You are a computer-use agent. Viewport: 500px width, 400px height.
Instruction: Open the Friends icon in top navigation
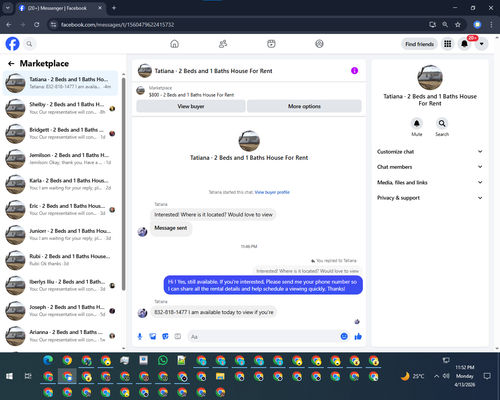[x=223, y=44]
